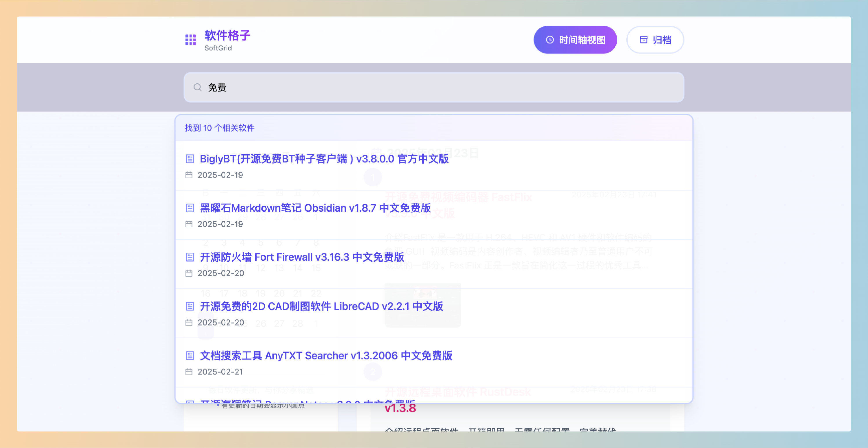Open Obsidian v1.8.7 Markdown notes result
868x448 pixels.
pos(315,208)
